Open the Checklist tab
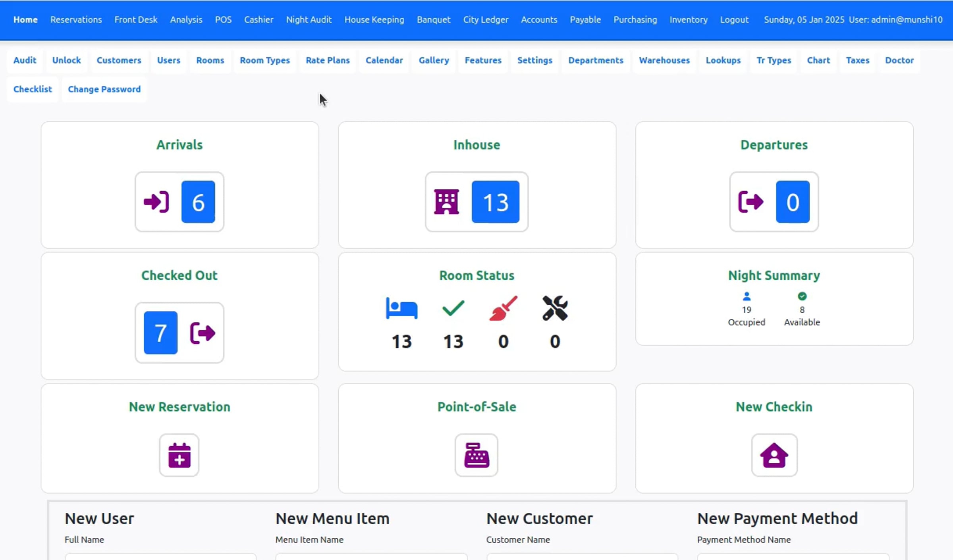 point(33,89)
